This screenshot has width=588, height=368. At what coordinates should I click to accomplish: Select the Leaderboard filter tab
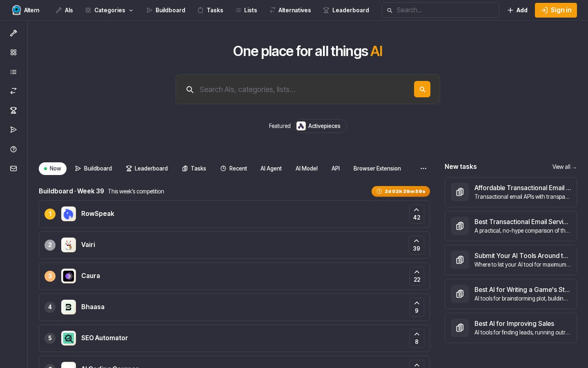coord(147,168)
